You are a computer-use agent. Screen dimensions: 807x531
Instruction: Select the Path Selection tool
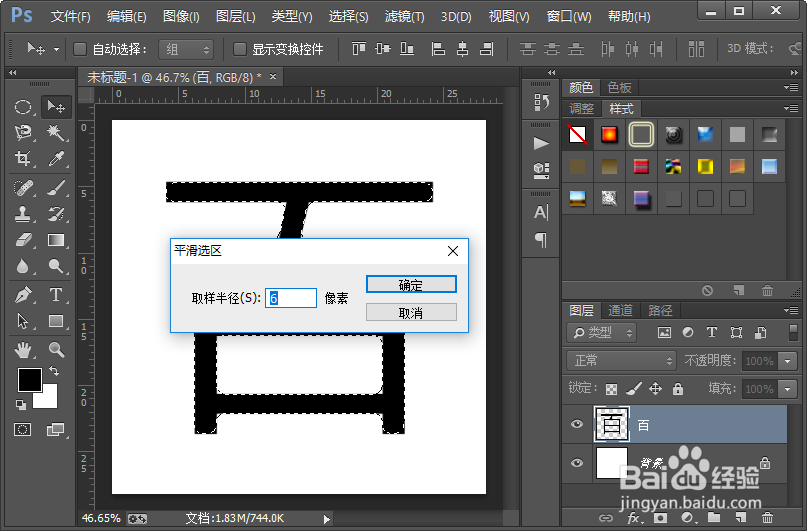(x=23, y=321)
